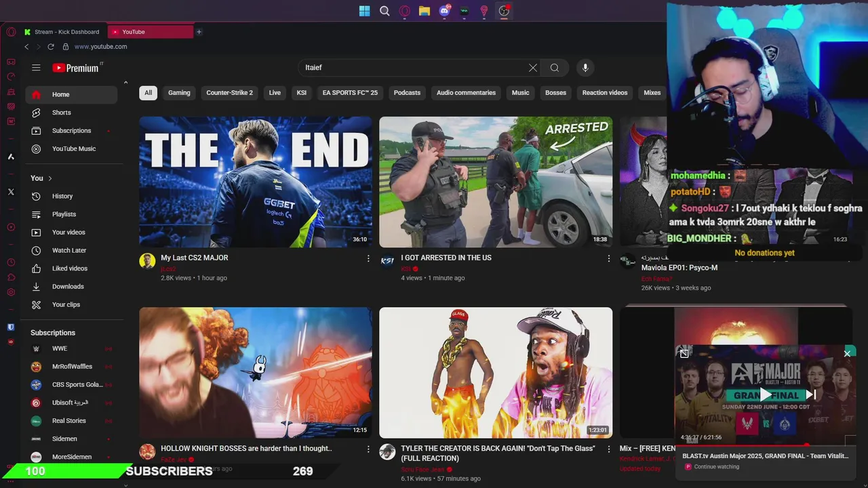Select the Counter-Strike 2 filter chip

pyautogui.click(x=229, y=93)
